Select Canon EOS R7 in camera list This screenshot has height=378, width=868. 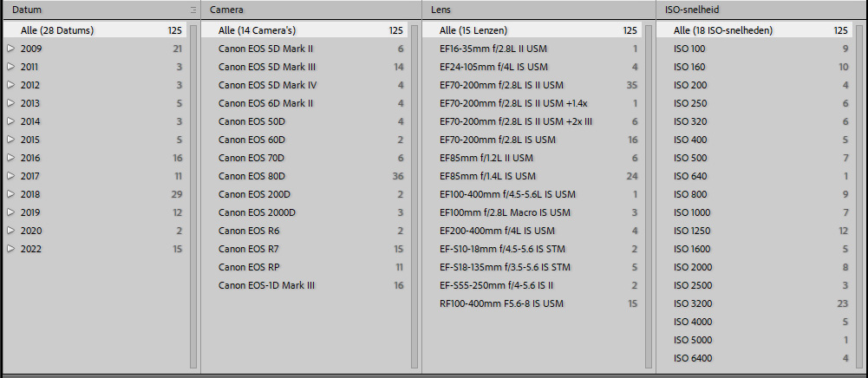click(249, 249)
